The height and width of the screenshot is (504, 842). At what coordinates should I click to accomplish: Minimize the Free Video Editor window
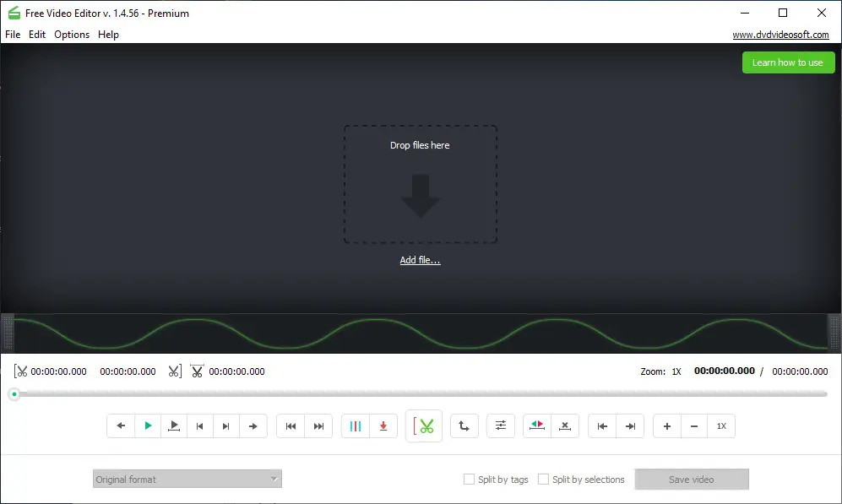point(745,13)
